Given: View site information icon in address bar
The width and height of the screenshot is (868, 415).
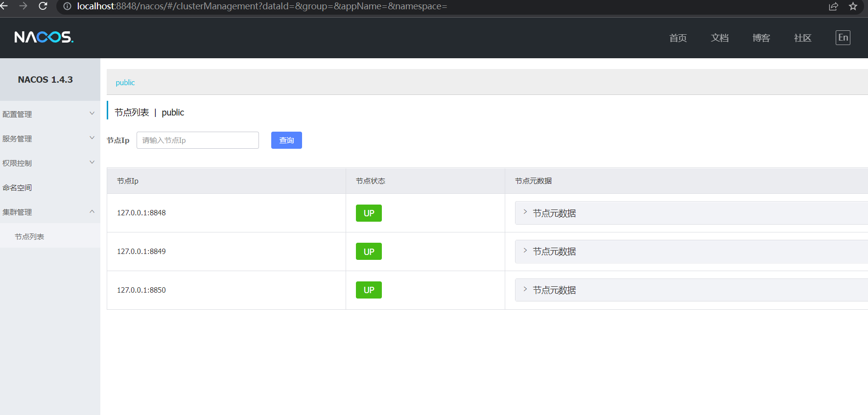Looking at the screenshot, I should tap(68, 6).
